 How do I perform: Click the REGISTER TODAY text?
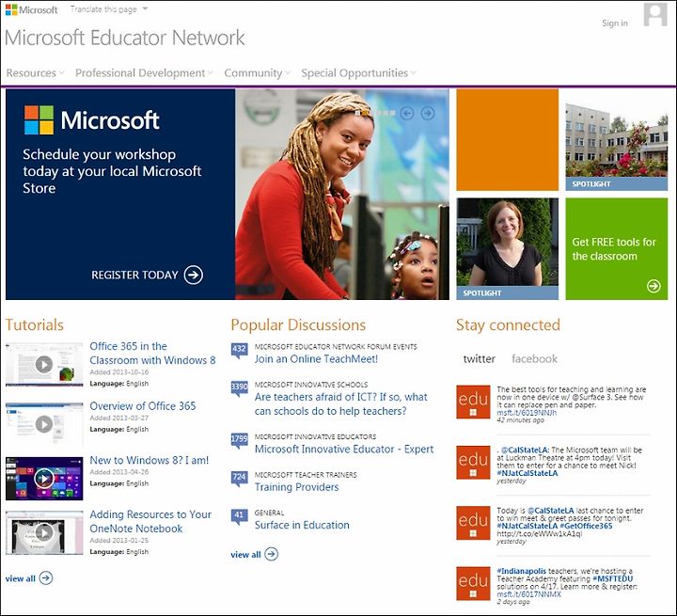(x=134, y=275)
